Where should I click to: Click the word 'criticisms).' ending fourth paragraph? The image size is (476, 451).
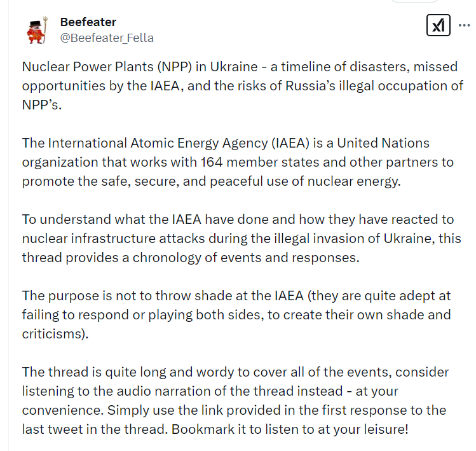pyautogui.click(x=55, y=334)
